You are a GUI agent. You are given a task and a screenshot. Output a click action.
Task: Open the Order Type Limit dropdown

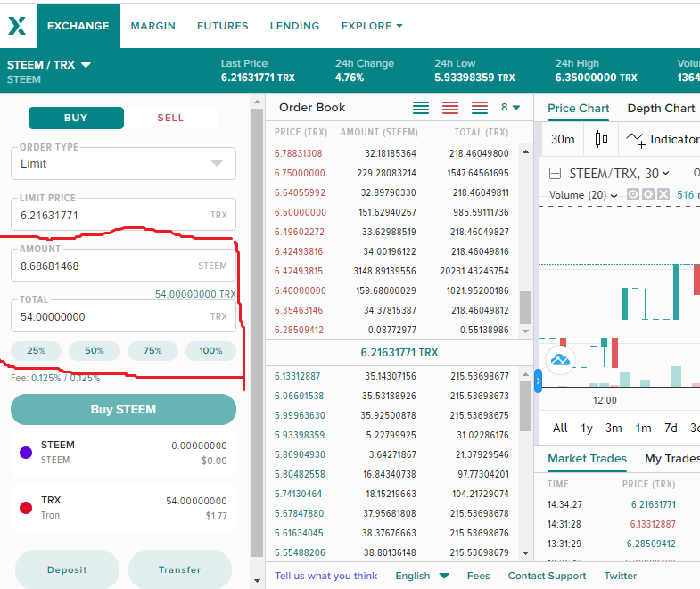click(x=123, y=164)
